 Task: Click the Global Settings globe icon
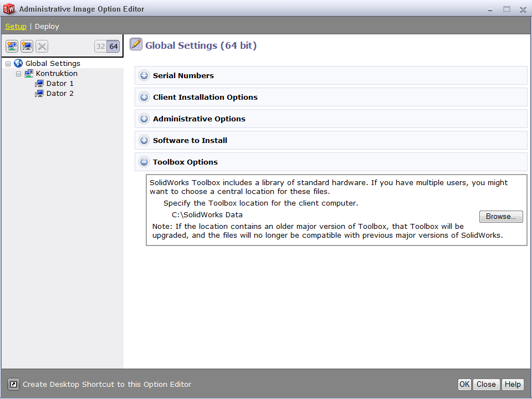18,63
